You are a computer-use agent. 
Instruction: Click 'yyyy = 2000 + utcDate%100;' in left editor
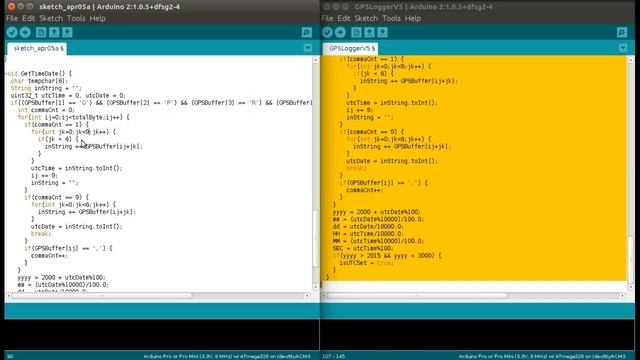coord(62,278)
